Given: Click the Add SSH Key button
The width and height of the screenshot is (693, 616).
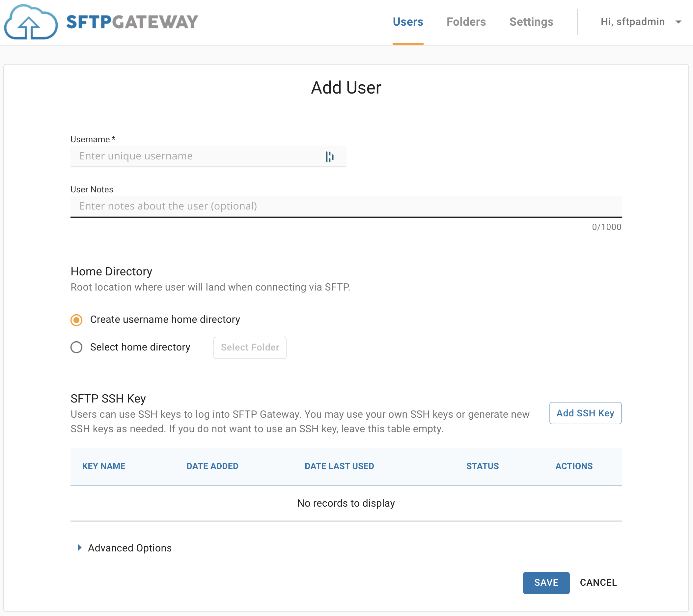Looking at the screenshot, I should point(585,413).
